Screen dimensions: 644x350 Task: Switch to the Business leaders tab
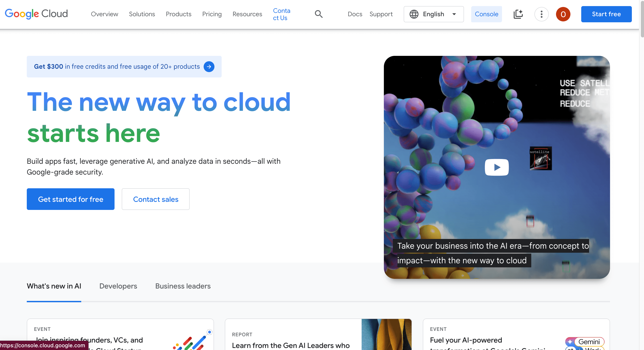click(183, 286)
